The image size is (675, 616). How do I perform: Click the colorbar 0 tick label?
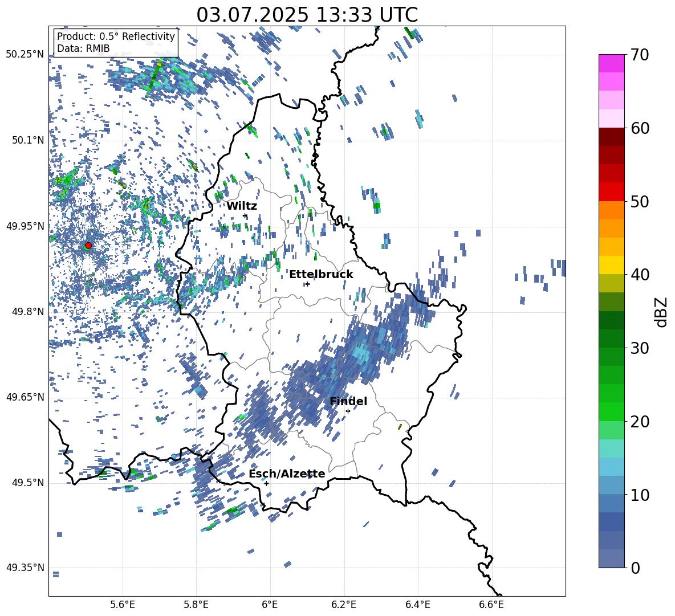tap(636, 568)
